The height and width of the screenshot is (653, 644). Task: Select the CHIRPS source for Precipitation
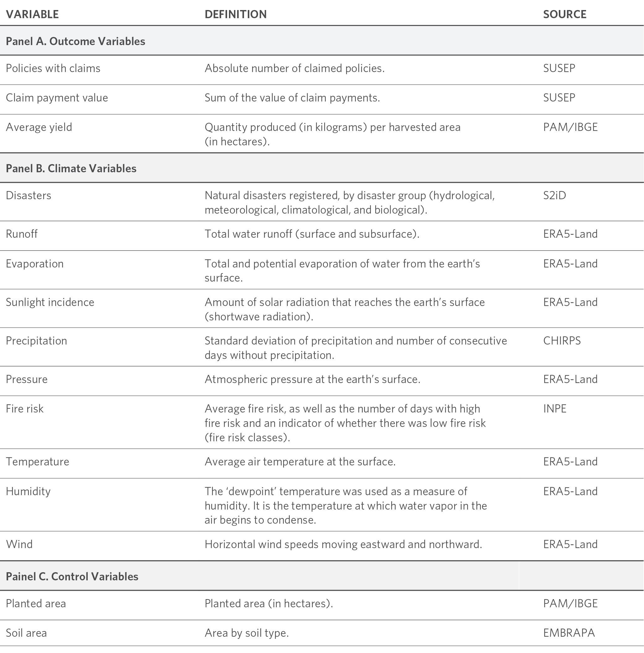point(562,341)
